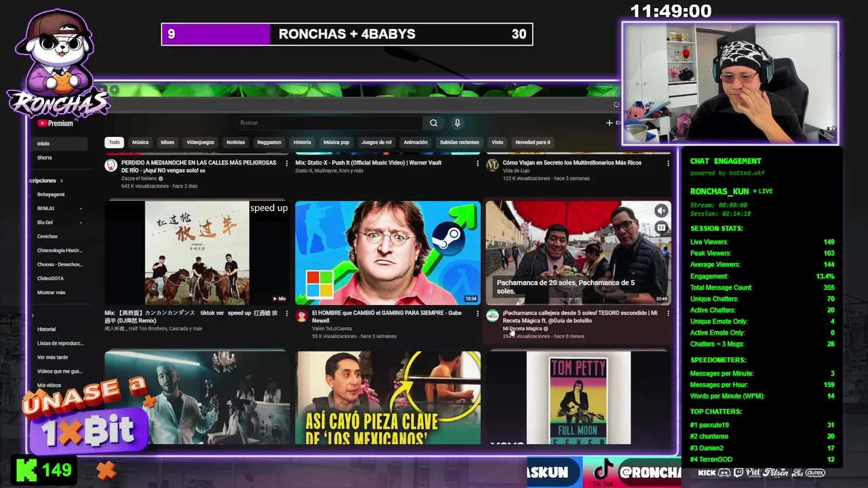The image size is (868, 488).
Task: Open Mi Receta Mágica channel avatar
Action: (493, 316)
